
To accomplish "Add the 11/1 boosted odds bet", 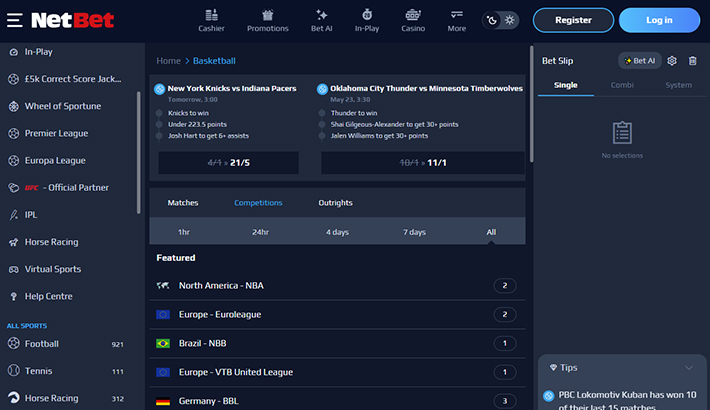I will click(x=423, y=163).
